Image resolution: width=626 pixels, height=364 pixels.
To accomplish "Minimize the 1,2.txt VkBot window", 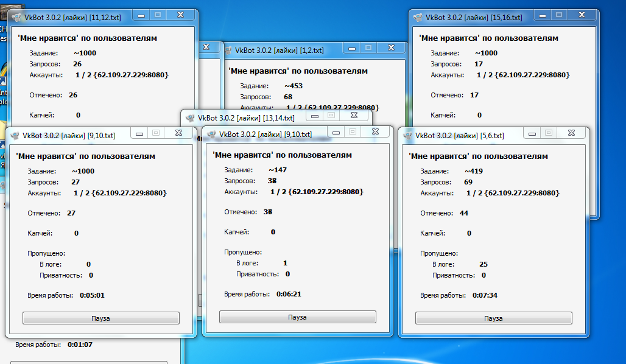I will click(352, 48).
